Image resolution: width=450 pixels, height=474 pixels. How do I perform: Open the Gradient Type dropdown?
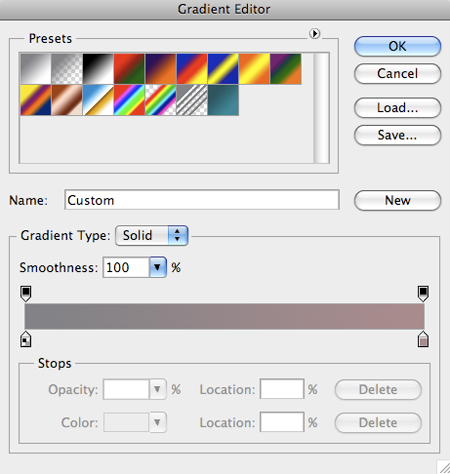152,236
